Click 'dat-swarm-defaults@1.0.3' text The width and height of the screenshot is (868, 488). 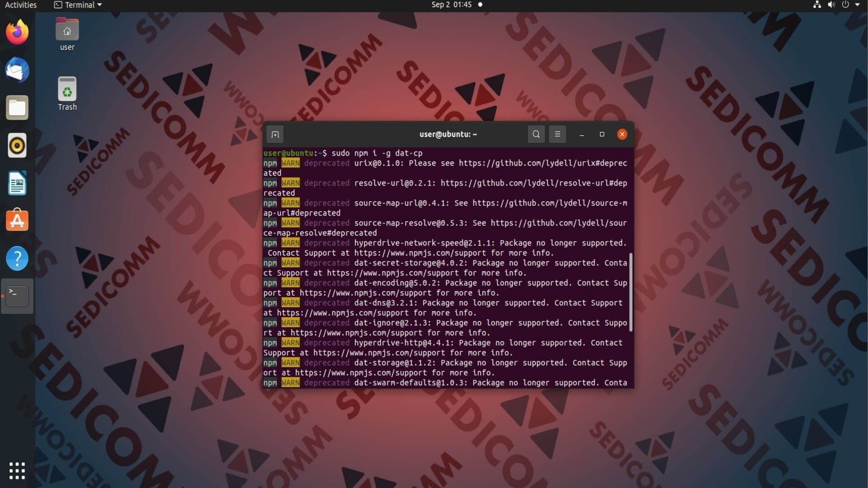point(410,383)
